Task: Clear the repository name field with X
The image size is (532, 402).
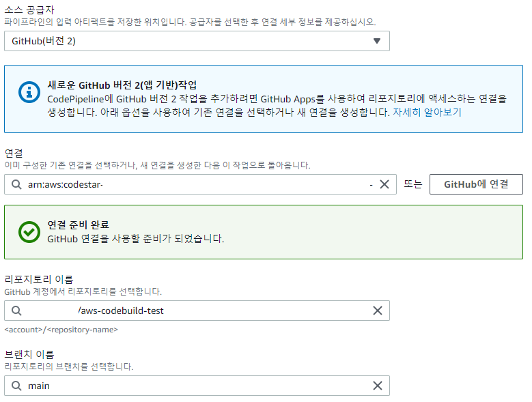Action: [377, 311]
